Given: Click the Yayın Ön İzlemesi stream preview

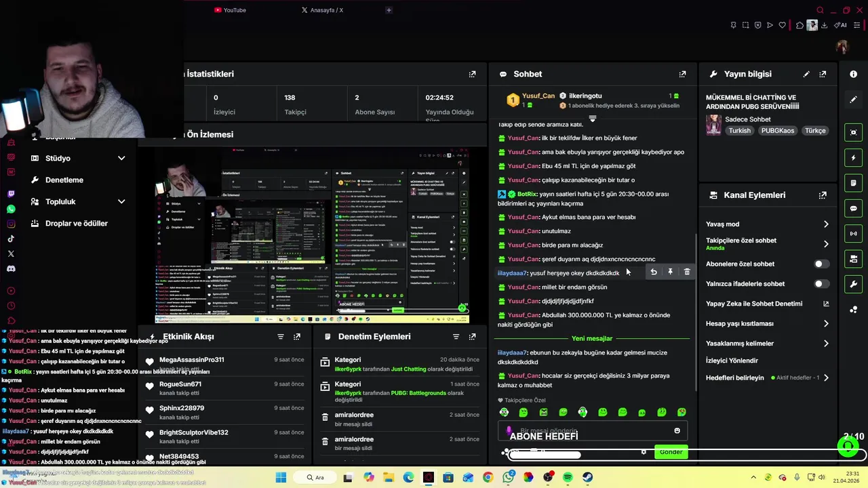Looking at the screenshot, I should tap(312, 236).
